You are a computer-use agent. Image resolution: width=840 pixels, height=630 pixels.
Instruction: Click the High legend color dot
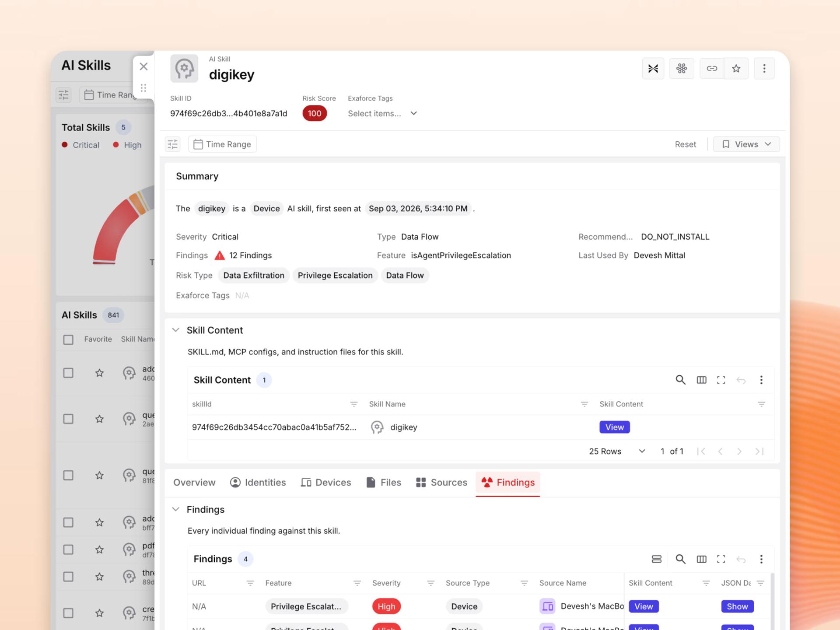[116, 145]
